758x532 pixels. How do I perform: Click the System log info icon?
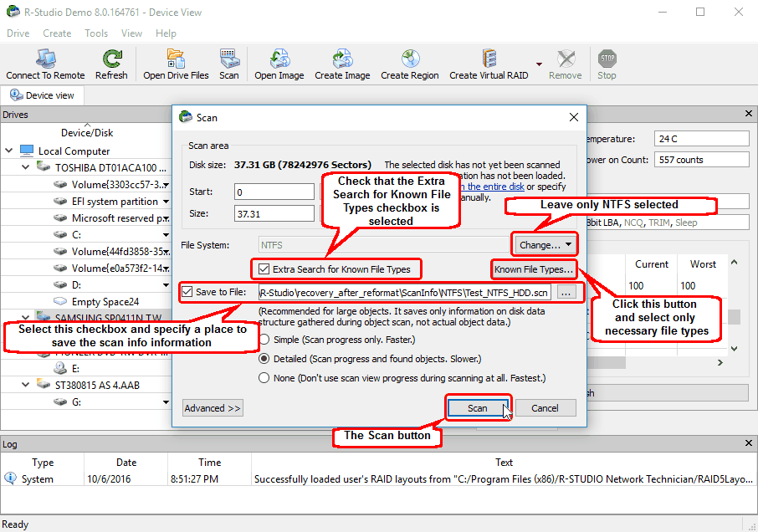[10, 478]
